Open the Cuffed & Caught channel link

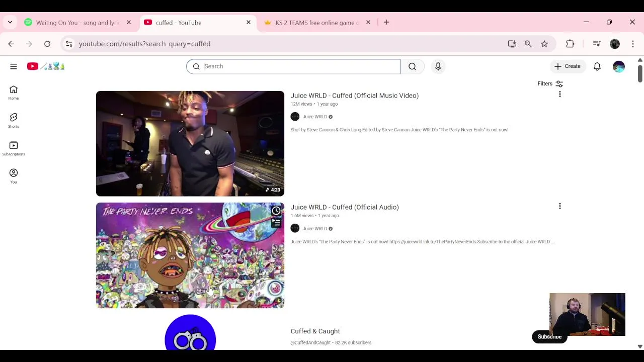click(x=315, y=331)
